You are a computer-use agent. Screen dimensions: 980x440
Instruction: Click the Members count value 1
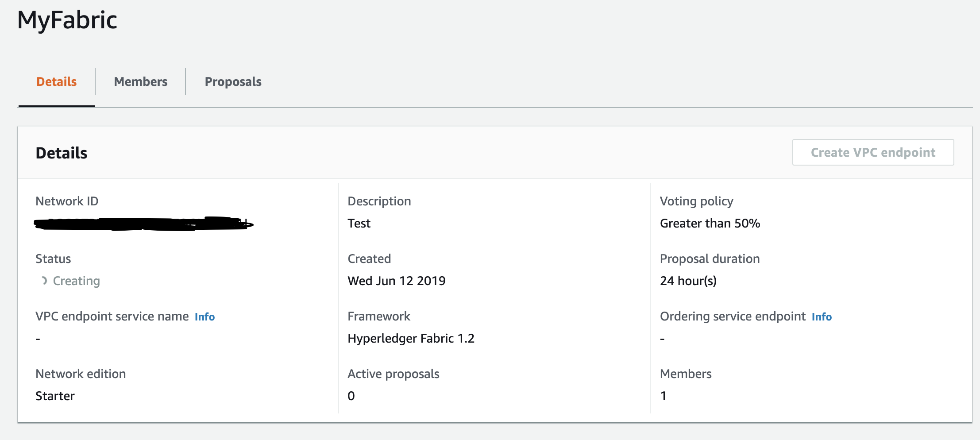click(663, 396)
